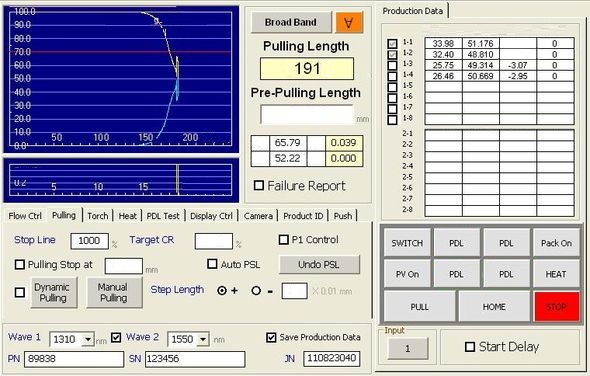Click the marker on the lower graph strip
The width and height of the screenshot is (590, 376).
pyautogui.click(x=178, y=180)
